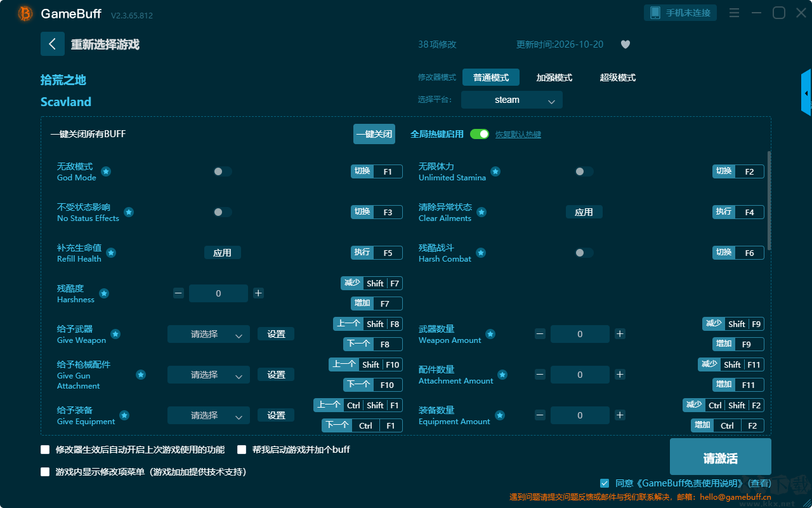Open Give Equipment selection dropdown
Image resolution: width=812 pixels, height=508 pixels.
209,415
